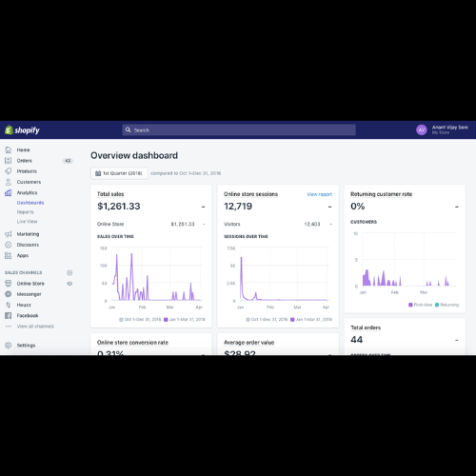
Task: Open the Analytics menu item
Action: coord(27,192)
